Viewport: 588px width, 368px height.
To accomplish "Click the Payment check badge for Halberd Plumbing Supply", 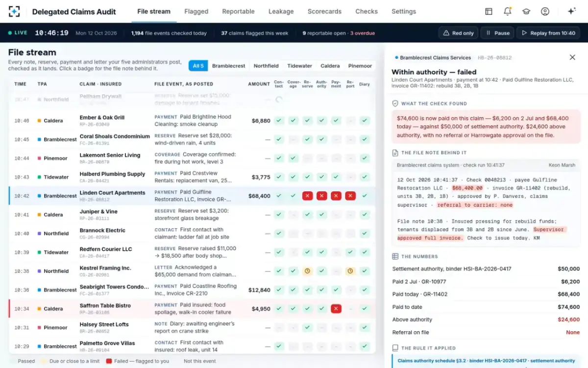I will tap(336, 177).
